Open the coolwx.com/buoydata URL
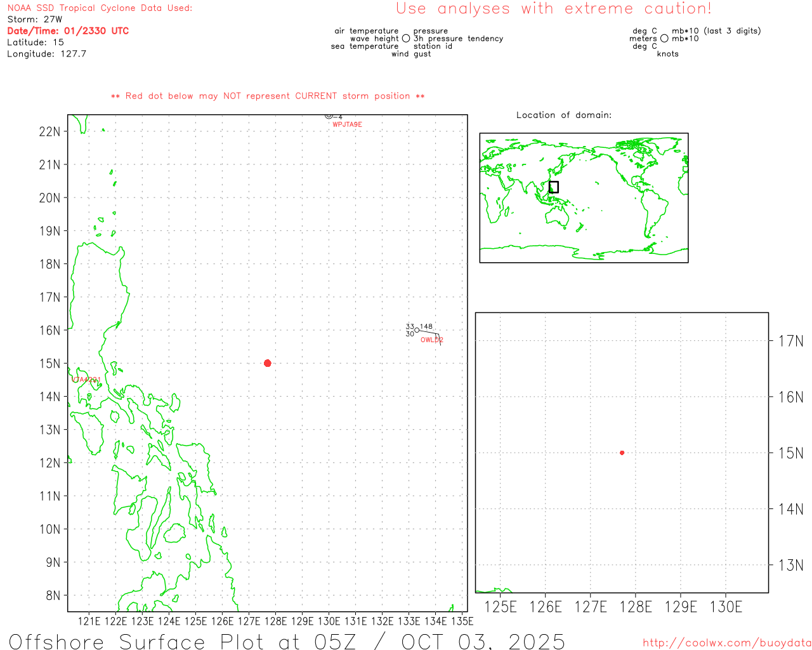Screen dimensions: 812x650 [x=726, y=643]
